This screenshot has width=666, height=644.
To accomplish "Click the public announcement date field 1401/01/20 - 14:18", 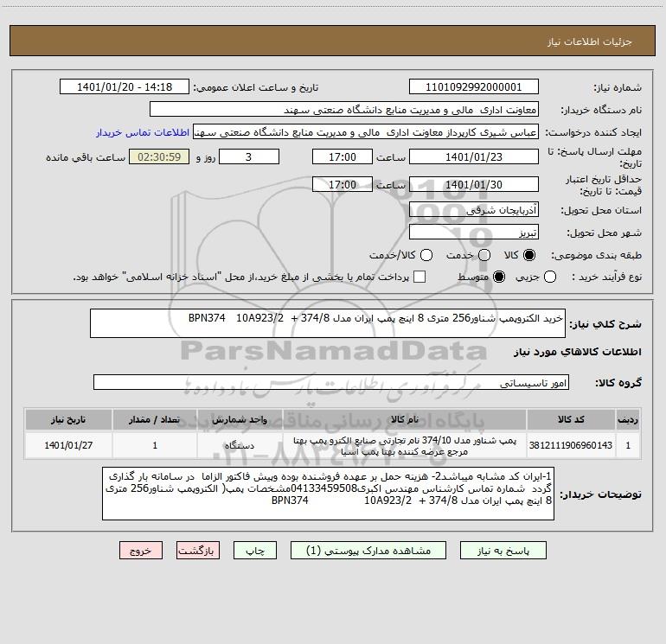I will [125, 87].
